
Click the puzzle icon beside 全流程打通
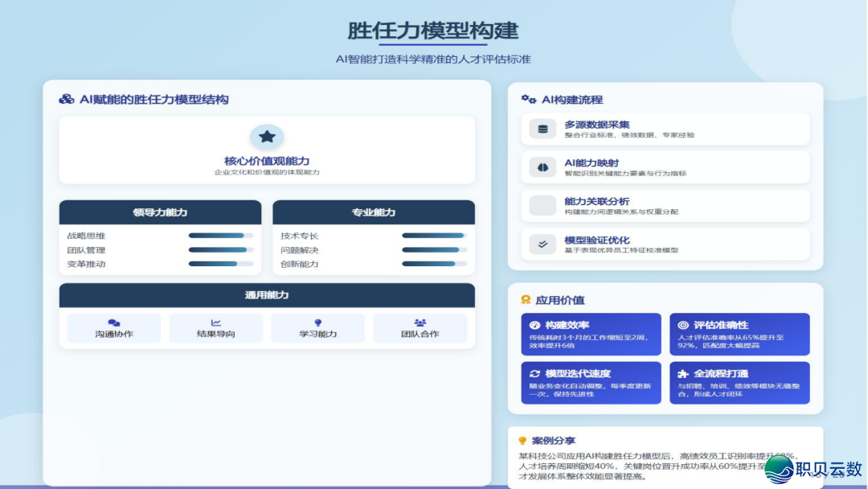tap(683, 374)
